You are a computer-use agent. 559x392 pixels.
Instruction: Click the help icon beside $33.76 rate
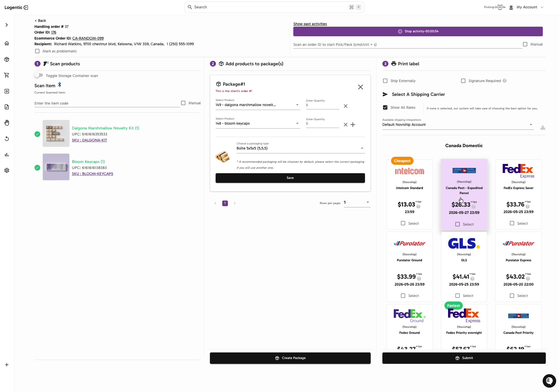coord(528,206)
